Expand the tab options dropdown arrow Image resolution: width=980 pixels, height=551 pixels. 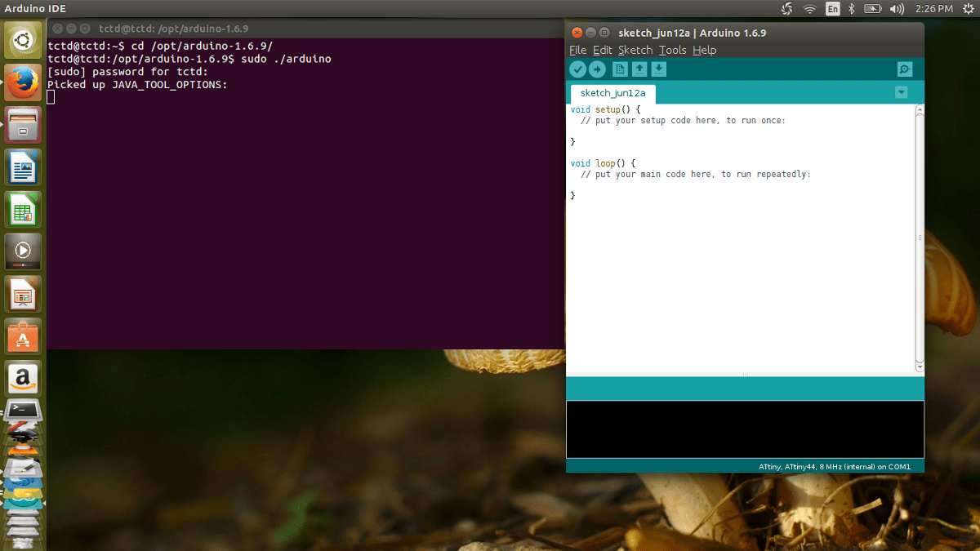point(902,92)
